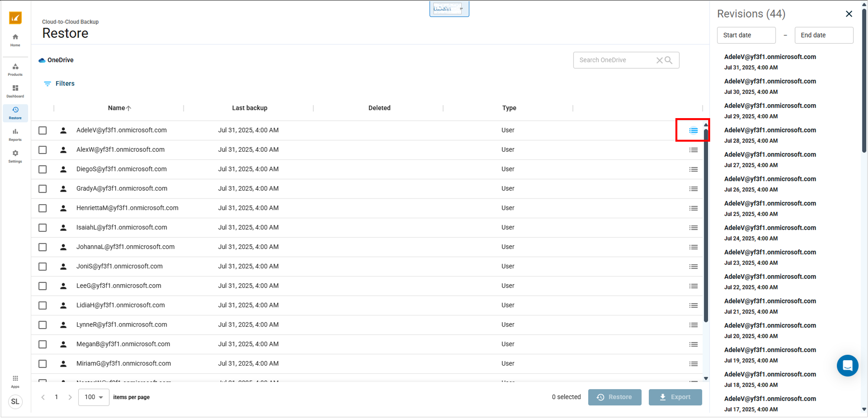Image resolution: width=868 pixels, height=420 pixels.
Task: Close the Revisions panel
Action: [x=849, y=14]
